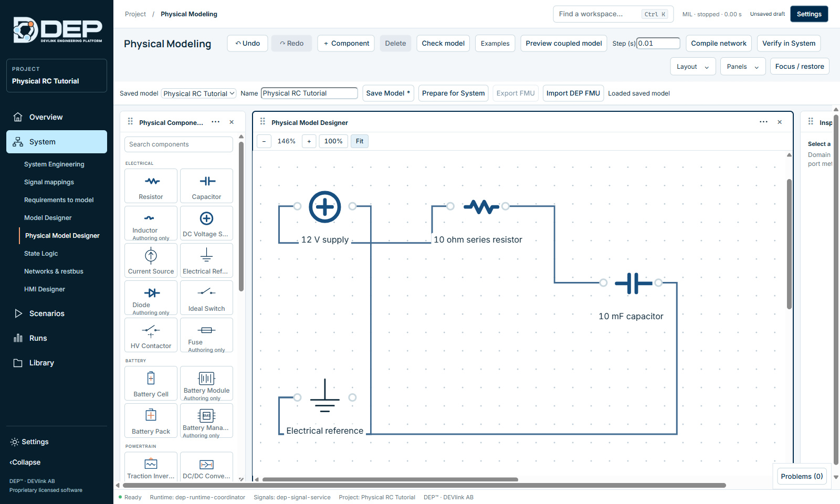Navigate to State Logic
The width and height of the screenshot is (840, 504).
(41, 254)
